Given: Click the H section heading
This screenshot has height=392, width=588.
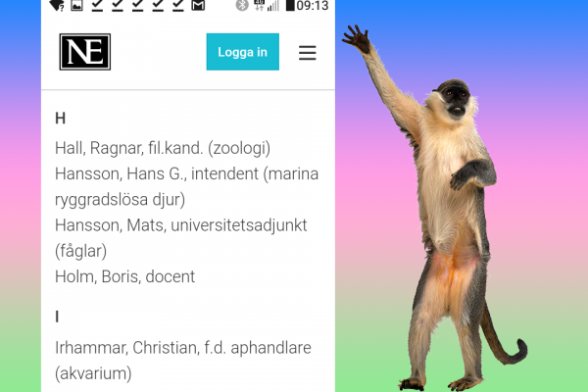Looking at the screenshot, I should [61, 119].
